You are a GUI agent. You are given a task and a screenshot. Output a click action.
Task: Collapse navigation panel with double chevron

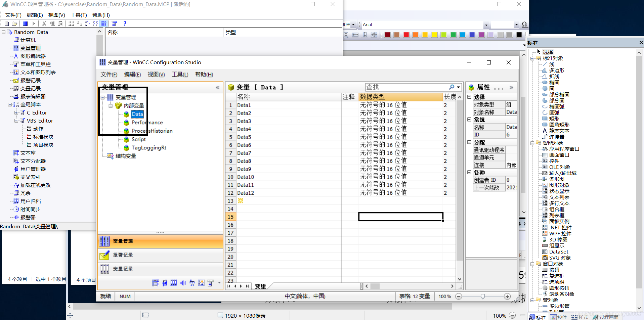[218, 87]
